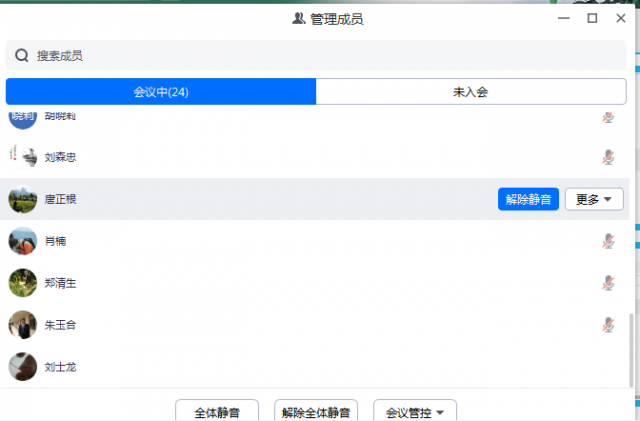Maximize the 管理成员 window
Image resolution: width=640 pixels, height=421 pixels.
tap(592, 18)
